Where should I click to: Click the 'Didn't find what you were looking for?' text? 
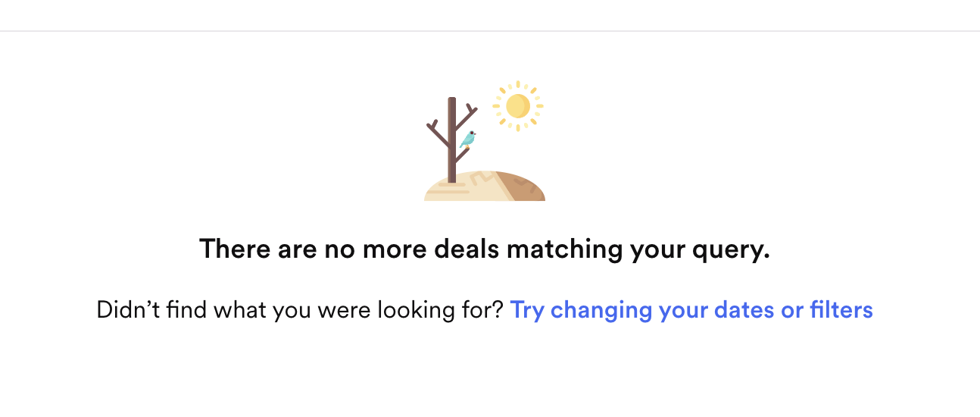point(300,310)
